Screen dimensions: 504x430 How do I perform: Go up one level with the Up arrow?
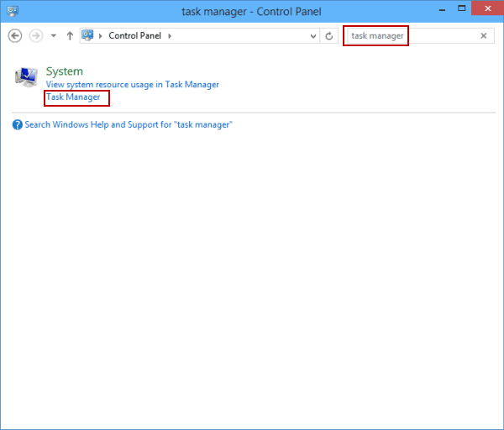click(70, 35)
